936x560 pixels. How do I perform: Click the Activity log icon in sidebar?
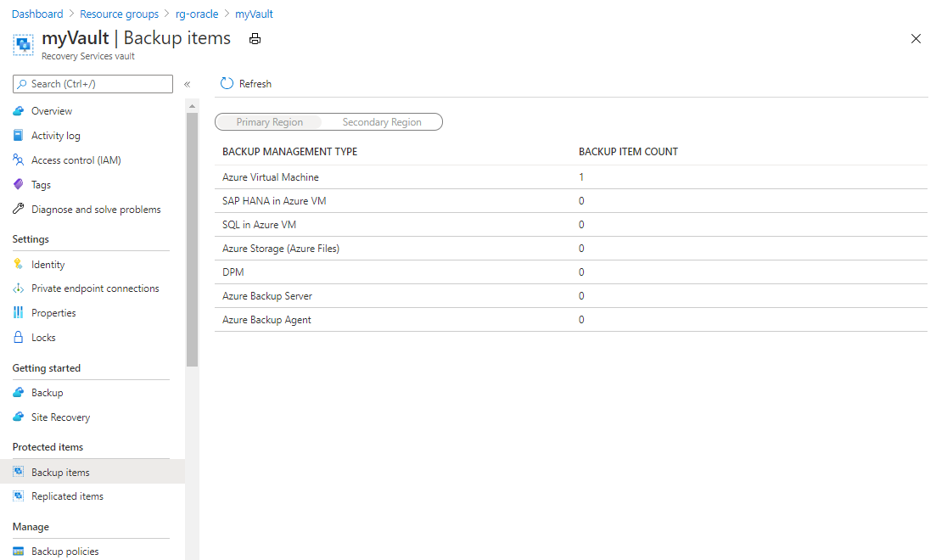(18, 136)
